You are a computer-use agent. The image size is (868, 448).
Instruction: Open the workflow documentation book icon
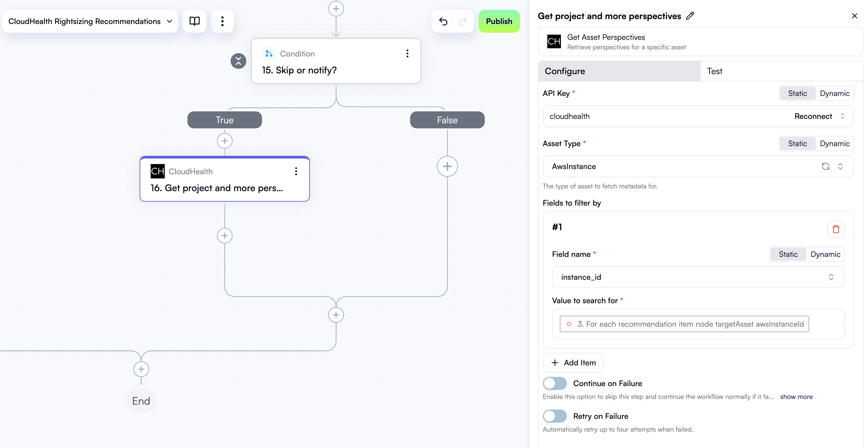pos(195,21)
